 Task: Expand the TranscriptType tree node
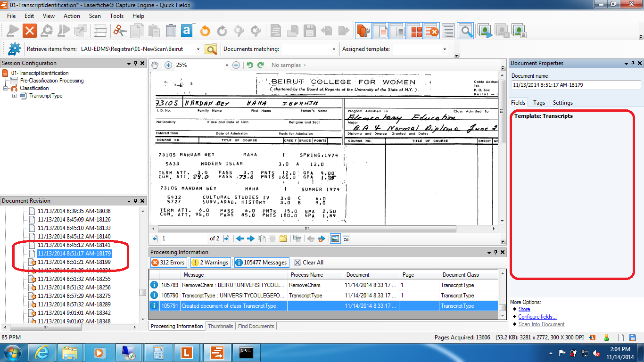[x=15, y=96]
